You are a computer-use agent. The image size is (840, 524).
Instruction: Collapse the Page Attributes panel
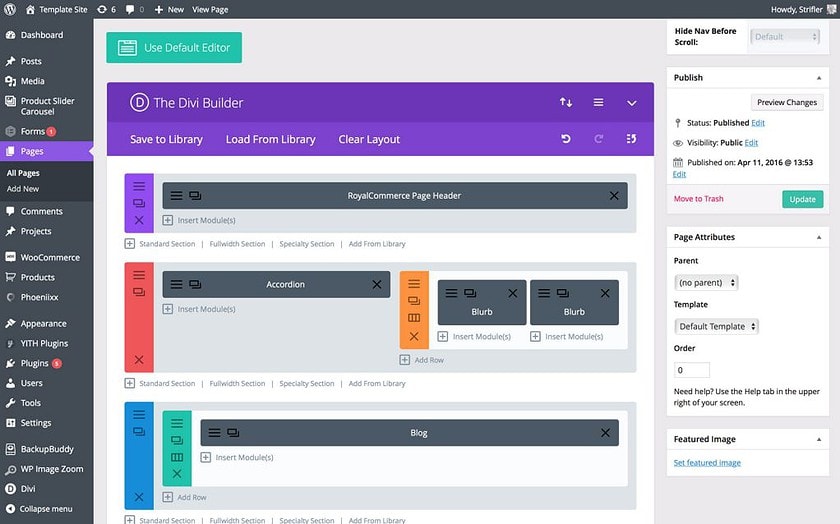819,237
